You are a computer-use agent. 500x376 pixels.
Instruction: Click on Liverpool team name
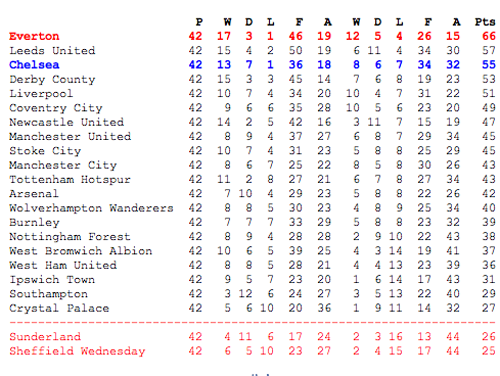(x=41, y=94)
